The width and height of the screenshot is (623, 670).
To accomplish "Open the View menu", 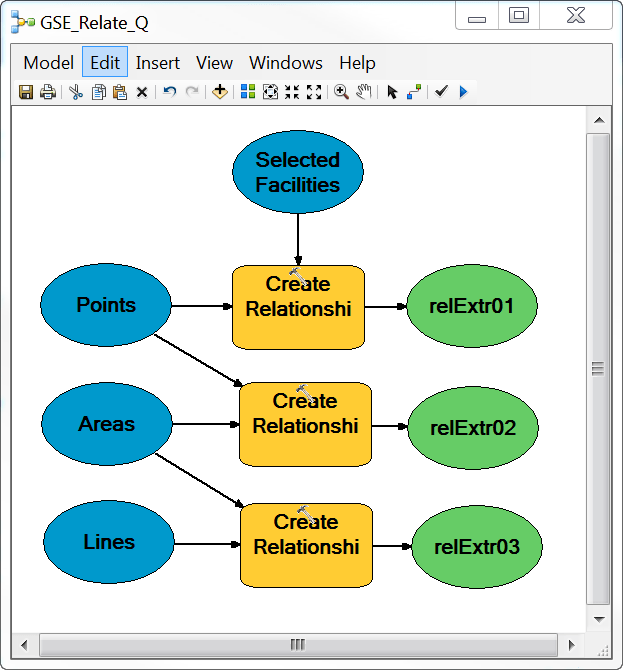I will [214, 63].
